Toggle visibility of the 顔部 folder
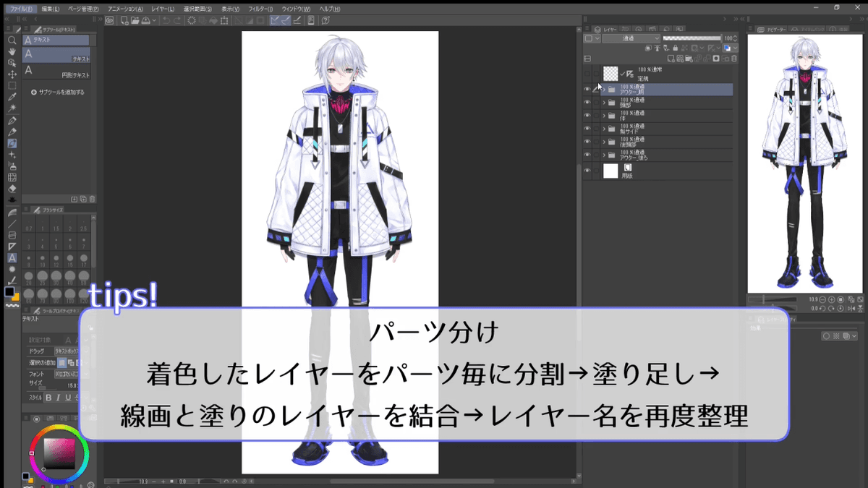868x488 pixels. pyautogui.click(x=586, y=102)
